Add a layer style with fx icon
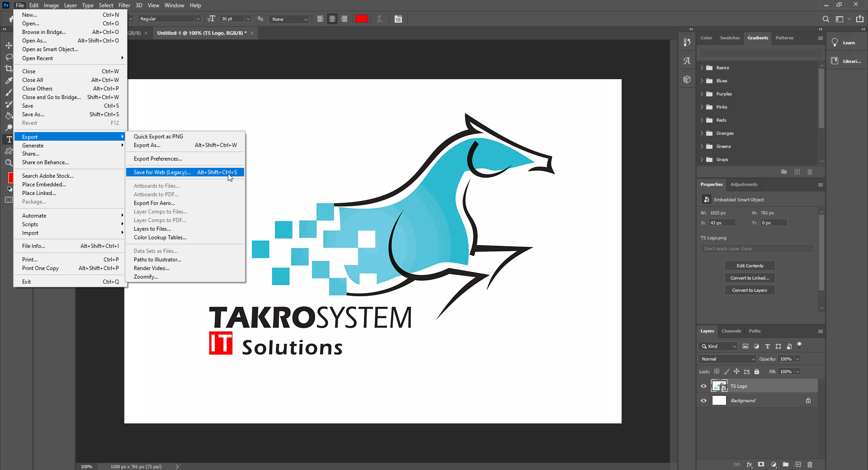Screen dimensions: 868x470 (x=749, y=465)
